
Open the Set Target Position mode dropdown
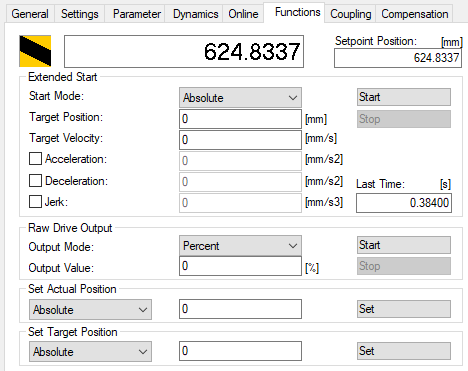coord(90,352)
